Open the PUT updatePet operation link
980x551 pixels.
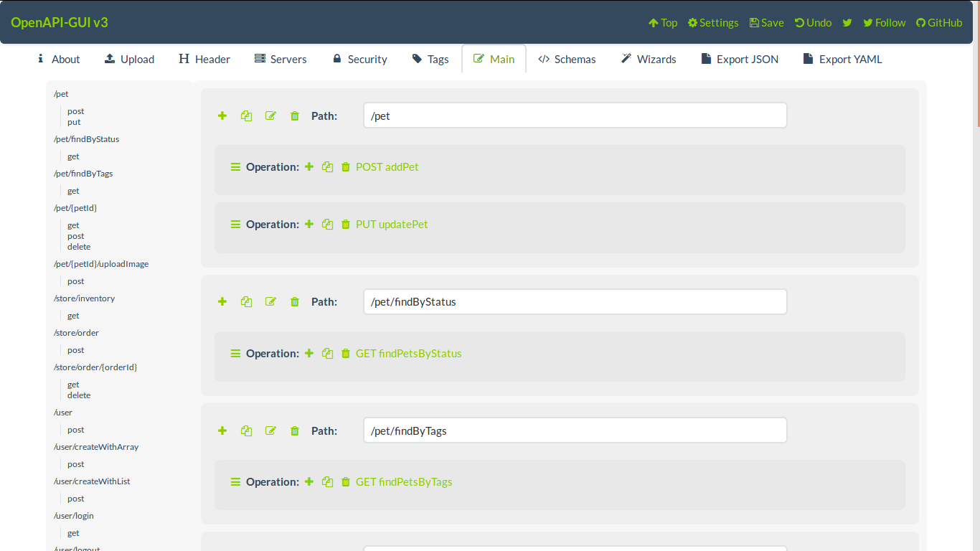(x=392, y=224)
